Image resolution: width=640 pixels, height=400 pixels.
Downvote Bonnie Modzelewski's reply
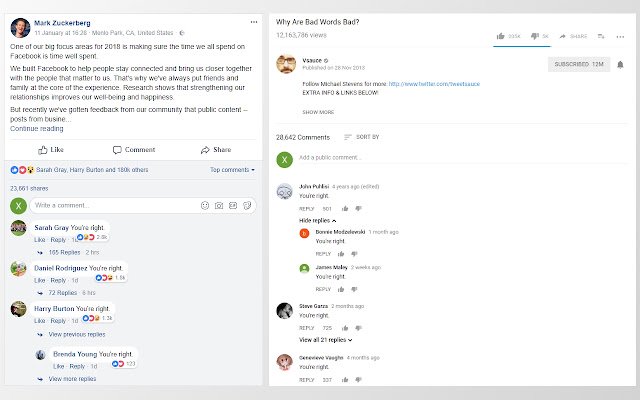(354, 254)
